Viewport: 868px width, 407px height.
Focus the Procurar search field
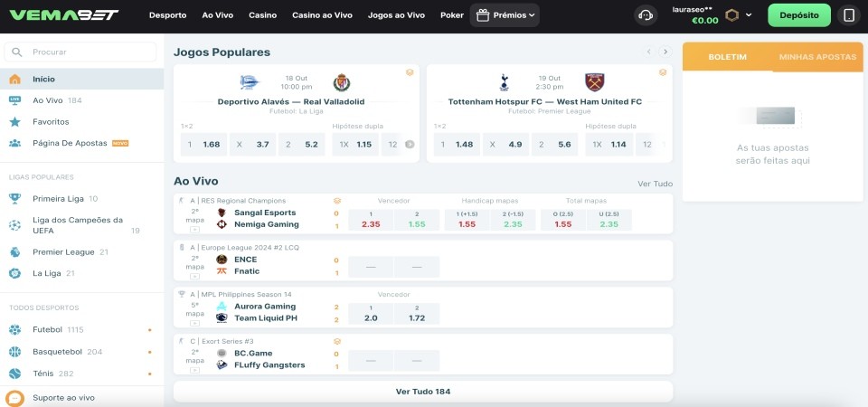(80, 52)
